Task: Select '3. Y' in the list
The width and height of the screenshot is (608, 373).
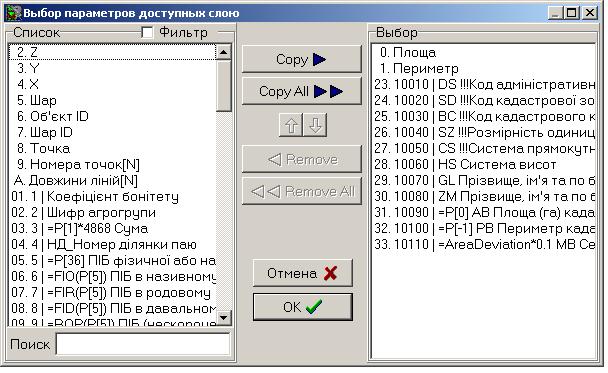Action: [112, 68]
